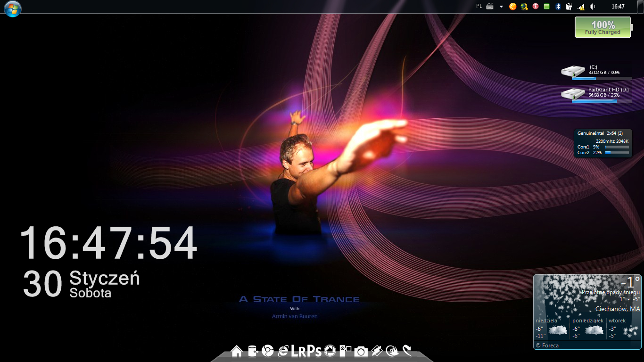Open the Home icon in the dock

[237, 351]
